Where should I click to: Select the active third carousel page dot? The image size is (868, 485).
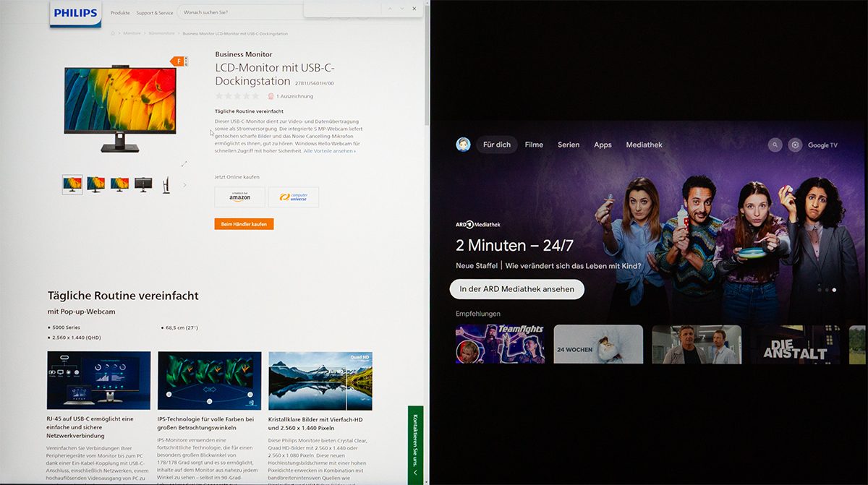point(834,290)
